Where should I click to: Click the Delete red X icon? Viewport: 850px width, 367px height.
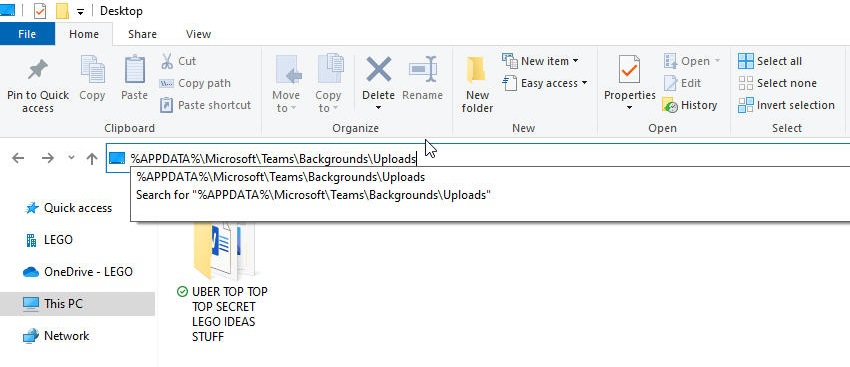(x=378, y=69)
